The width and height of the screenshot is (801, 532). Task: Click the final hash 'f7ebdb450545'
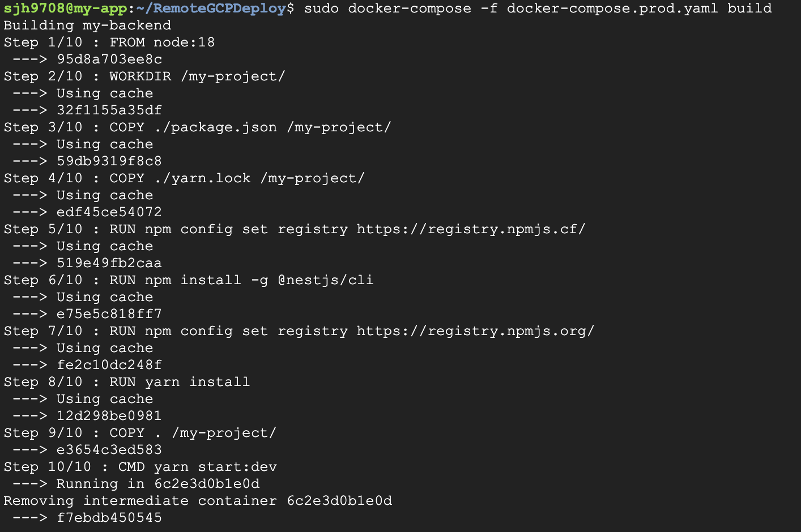[x=109, y=518]
